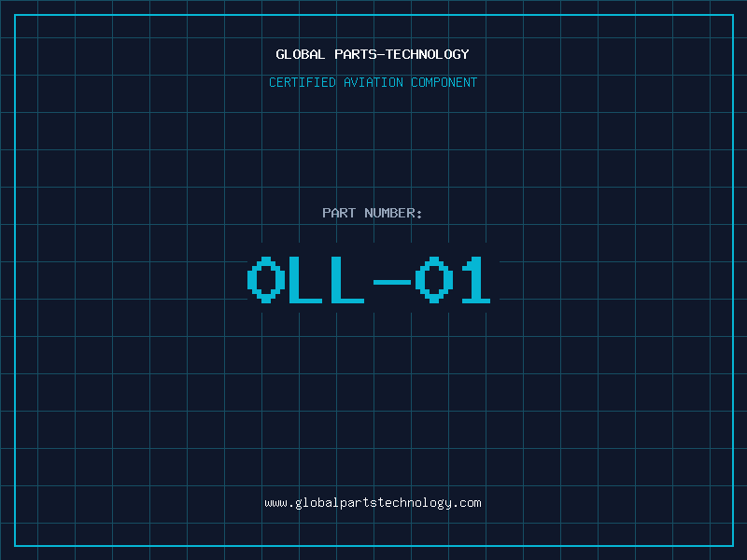Image resolution: width=747 pixels, height=560 pixels.
Task: Select the word AVIATION in the subtitle
Action: pyautogui.click(x=373, y=82)
